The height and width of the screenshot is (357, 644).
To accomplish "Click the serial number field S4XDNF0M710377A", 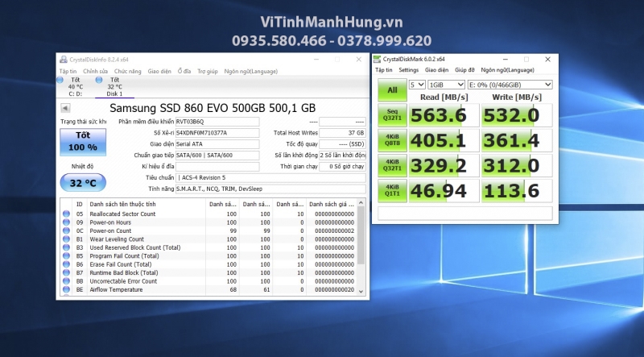I will point(217,133).
